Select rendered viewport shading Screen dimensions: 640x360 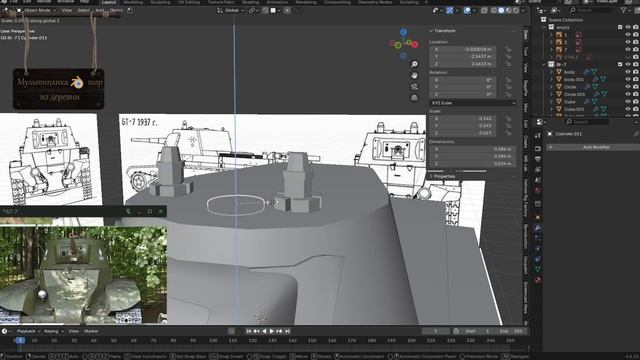pyautogui.click(x=516, y=11)
